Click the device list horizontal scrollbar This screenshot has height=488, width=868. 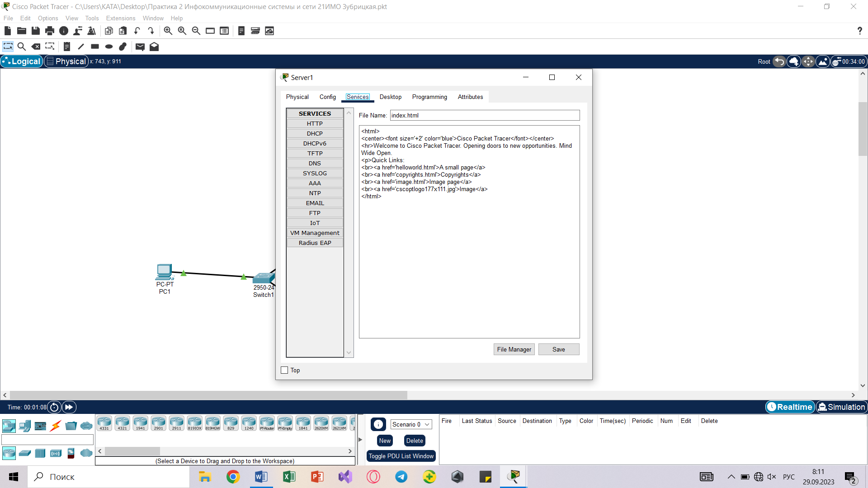132,451
